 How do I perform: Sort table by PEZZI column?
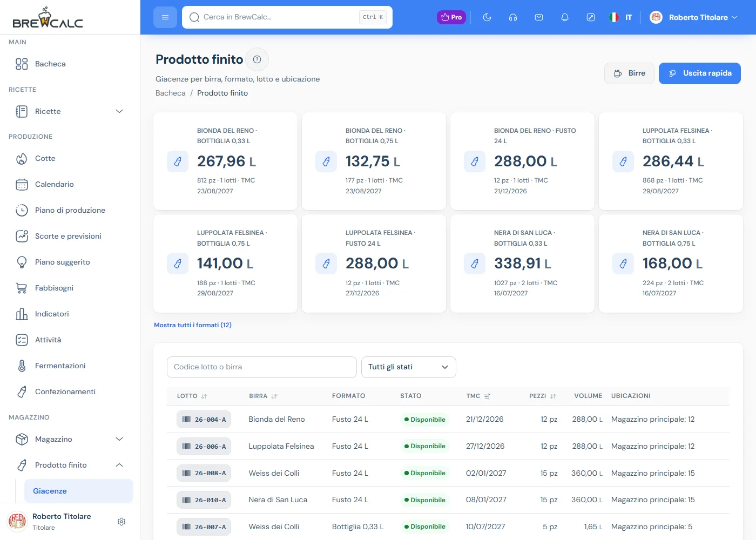543,396
